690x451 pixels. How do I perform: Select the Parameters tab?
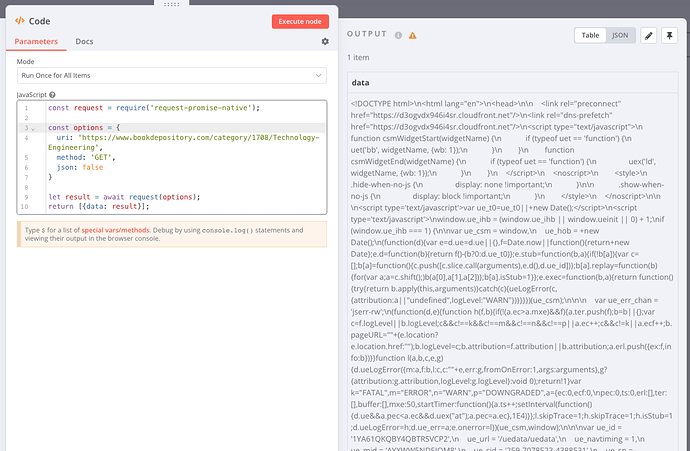[35, 42]
